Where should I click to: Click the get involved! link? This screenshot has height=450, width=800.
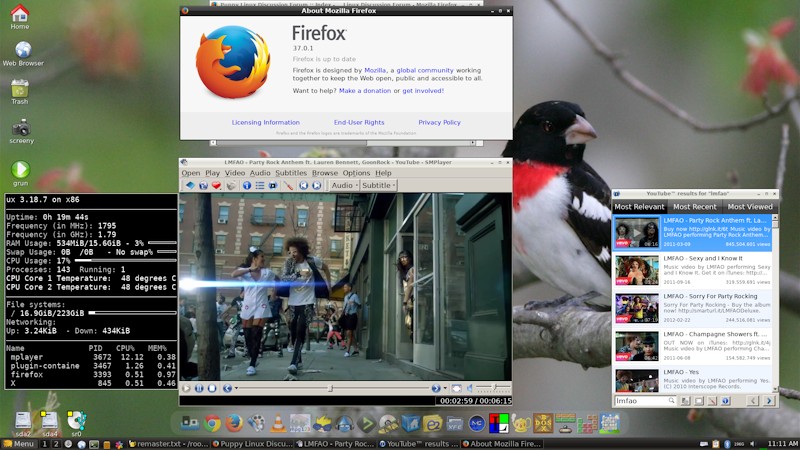coord(423,91)
